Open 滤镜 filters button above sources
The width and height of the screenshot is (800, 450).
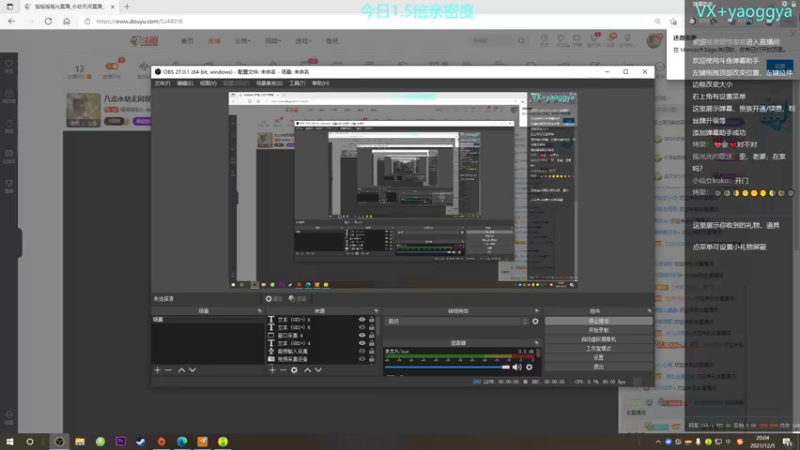tap(297, 299)
